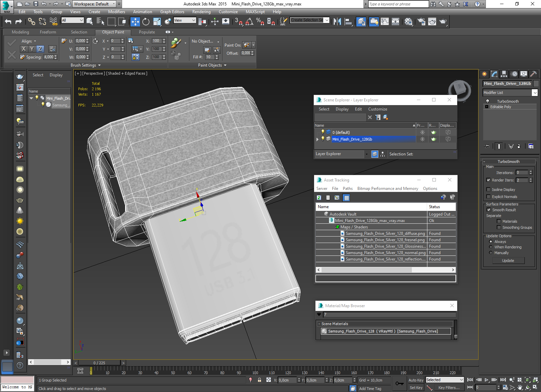Image resolution: width=541 pixels, height=392 pixels.
Task: Enable Explicit Normals checkbox
Action: pyautogui.click(x=488, y=196)
